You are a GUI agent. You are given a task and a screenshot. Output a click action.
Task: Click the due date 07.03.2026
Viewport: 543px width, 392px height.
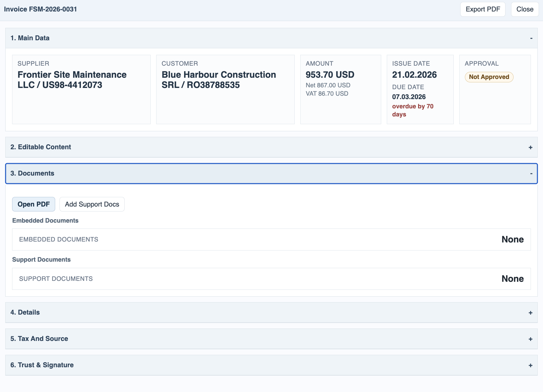[409, 97]
